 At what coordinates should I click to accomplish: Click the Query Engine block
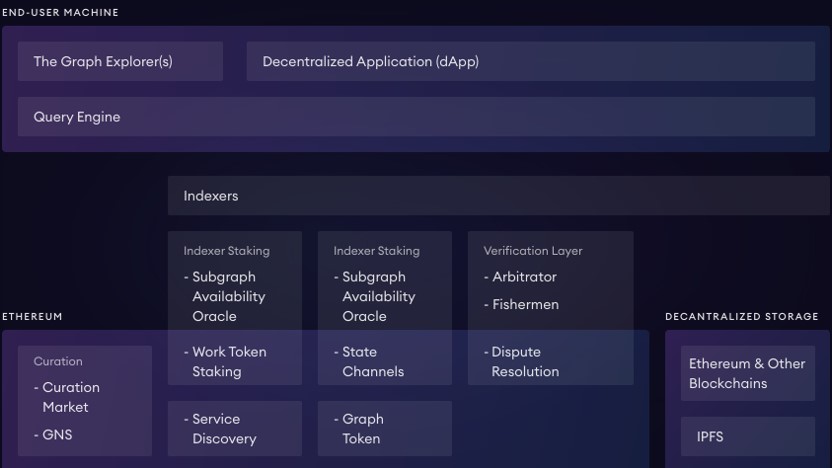pyautogui.click(x=417, y=117)
